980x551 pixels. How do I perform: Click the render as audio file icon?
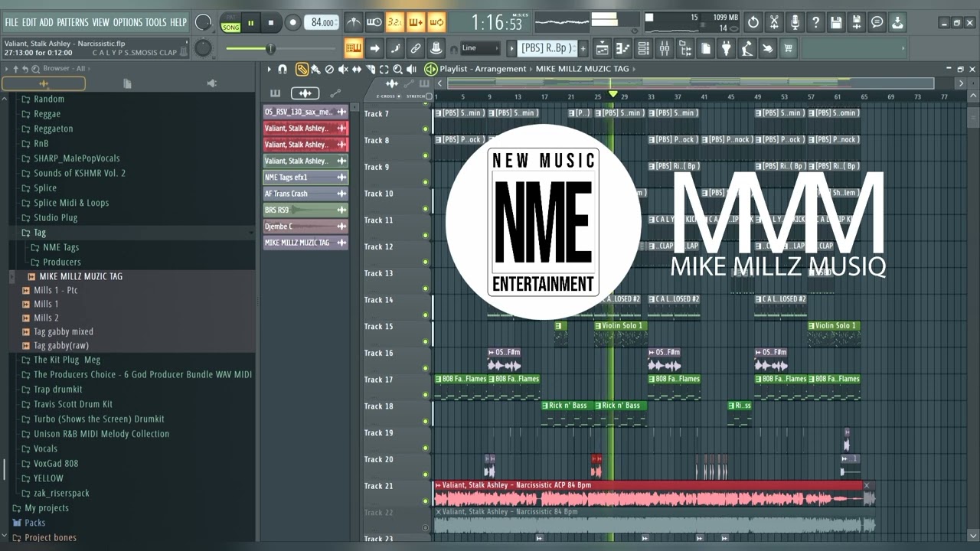point(857,22)
